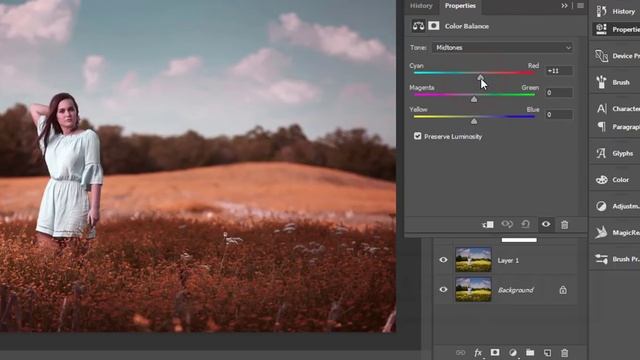Screen dimensions: 640x360
Task: Open Properties panel from side dock
Action: (x=616, y=29)
